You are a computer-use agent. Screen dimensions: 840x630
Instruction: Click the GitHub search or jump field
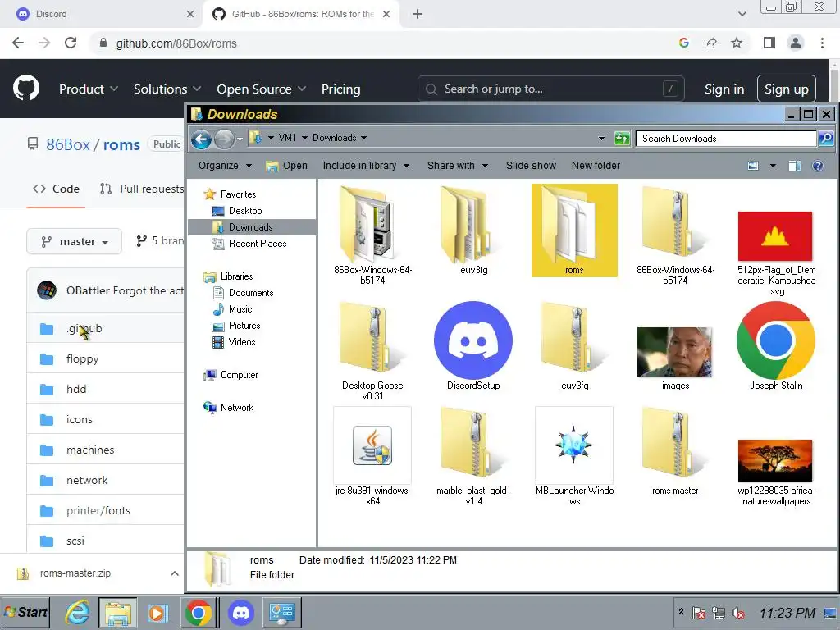[x=550, y=89]
